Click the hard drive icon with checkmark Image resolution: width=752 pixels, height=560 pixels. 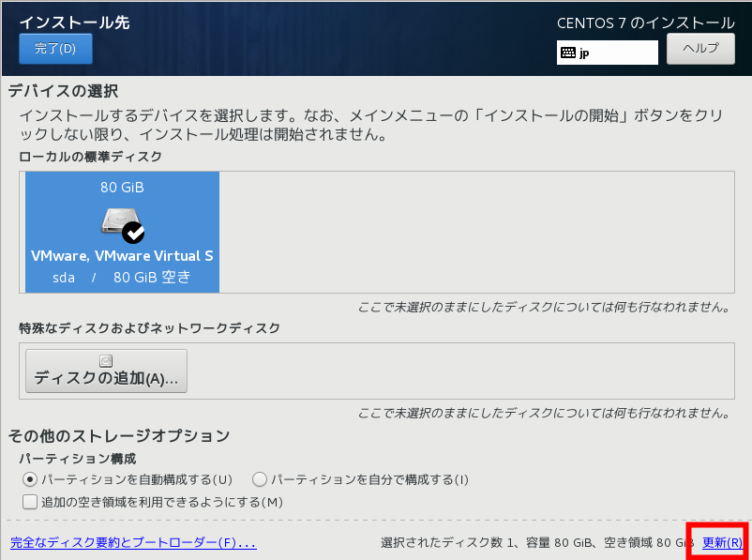point(123,225)
